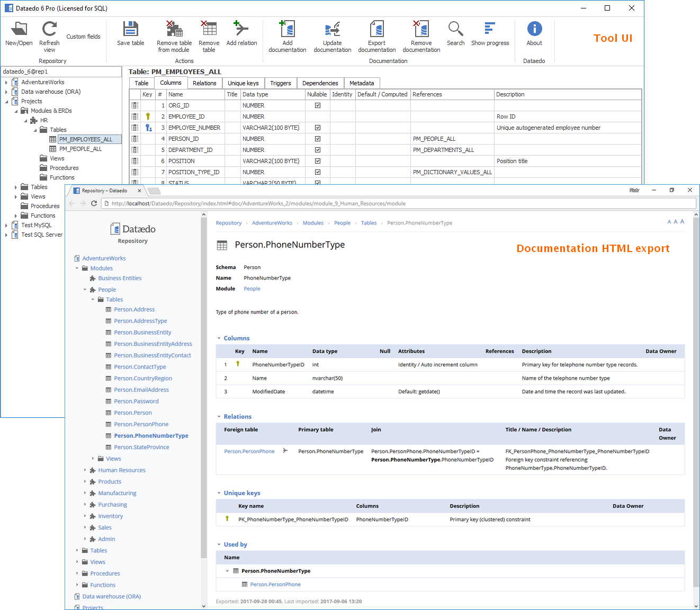Click the Export documentation icon
Image resolution: width=700 pixels, height=610 pixels.
coord(376,29)
